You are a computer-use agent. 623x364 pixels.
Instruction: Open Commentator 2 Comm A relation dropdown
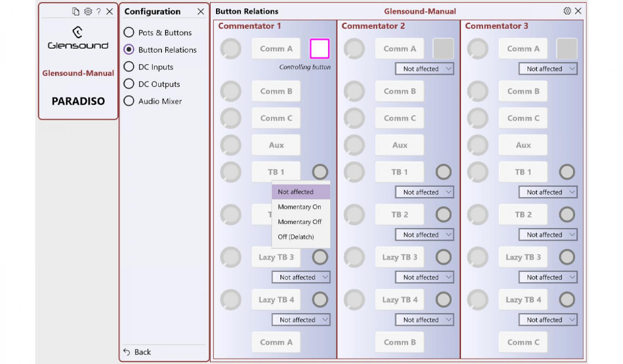coord(424,68)
